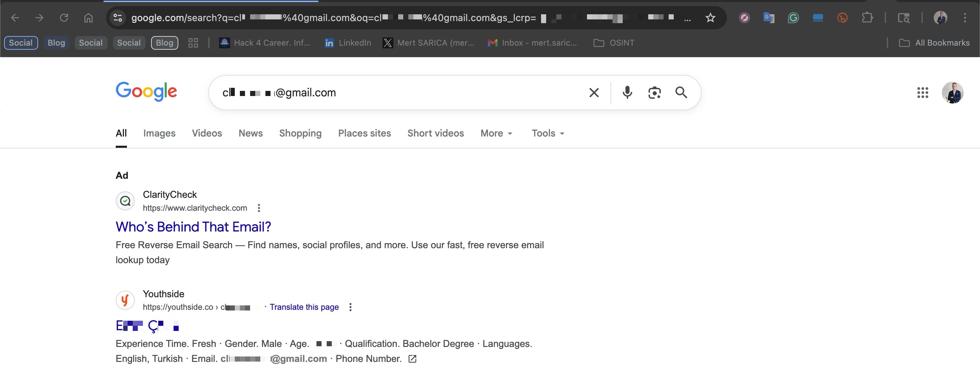Click the Grammarly extension icon
980x382 pixels.
(793, 17)
